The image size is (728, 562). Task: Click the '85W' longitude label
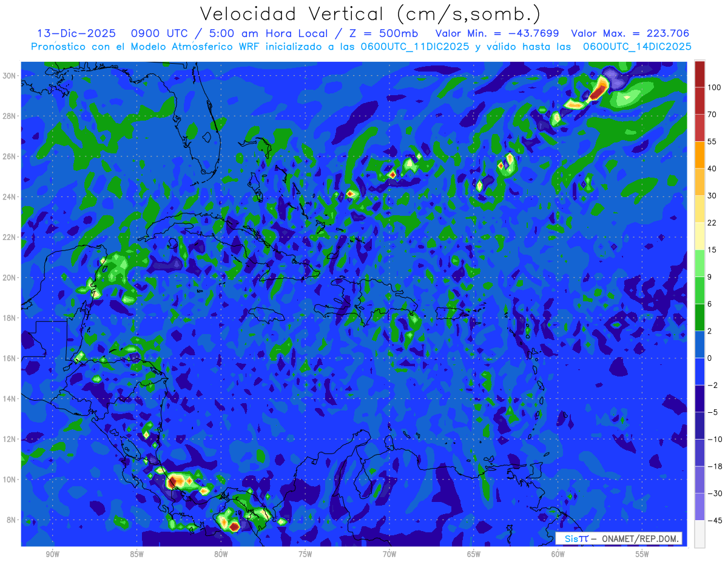(136, 554)
